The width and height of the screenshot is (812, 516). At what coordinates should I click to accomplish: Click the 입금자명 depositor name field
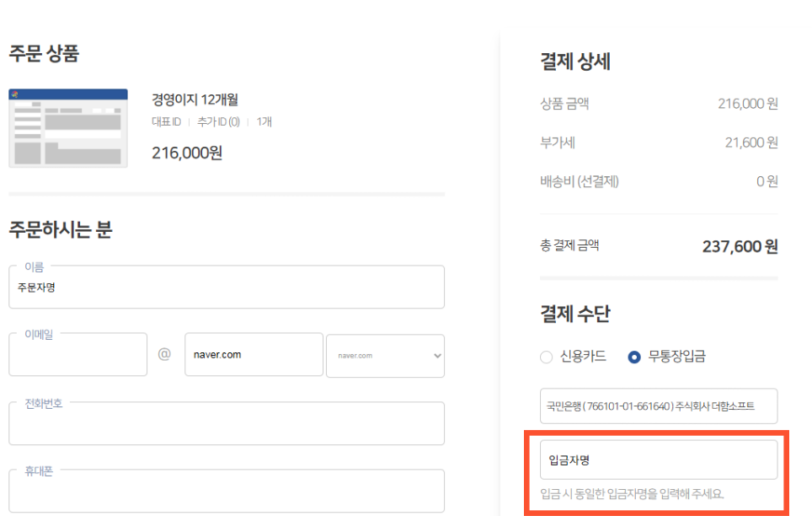click(x=658, y=460)
